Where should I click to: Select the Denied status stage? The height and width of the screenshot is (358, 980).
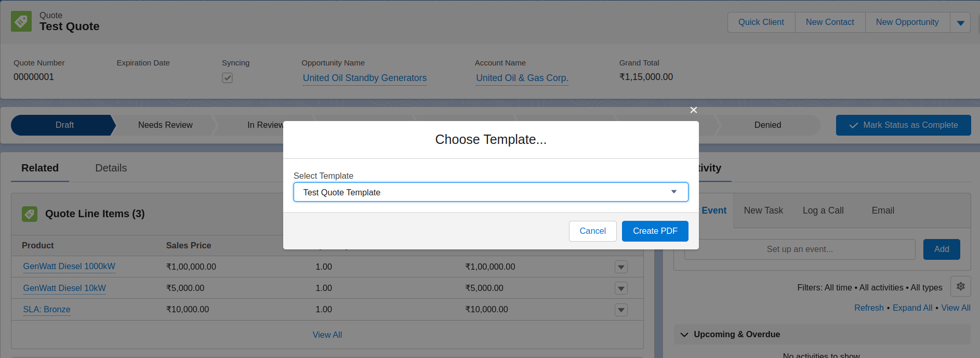(767, 125)
